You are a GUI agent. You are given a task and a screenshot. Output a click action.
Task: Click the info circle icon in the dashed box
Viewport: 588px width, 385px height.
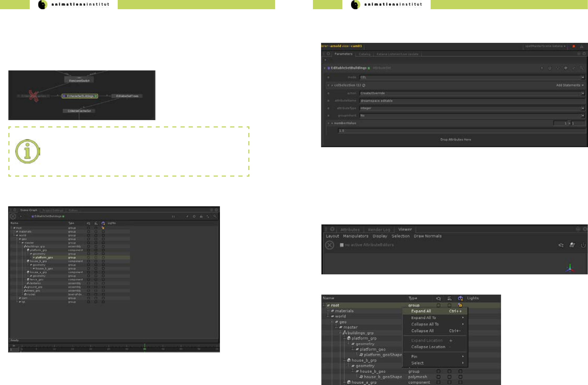click(x=27, y=151)
